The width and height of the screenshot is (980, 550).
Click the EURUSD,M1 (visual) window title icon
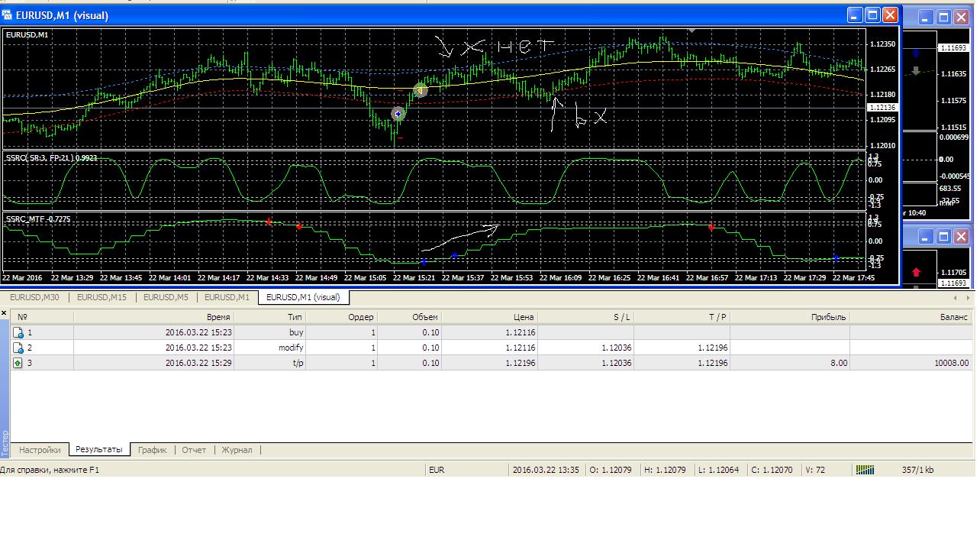(7, 15)
